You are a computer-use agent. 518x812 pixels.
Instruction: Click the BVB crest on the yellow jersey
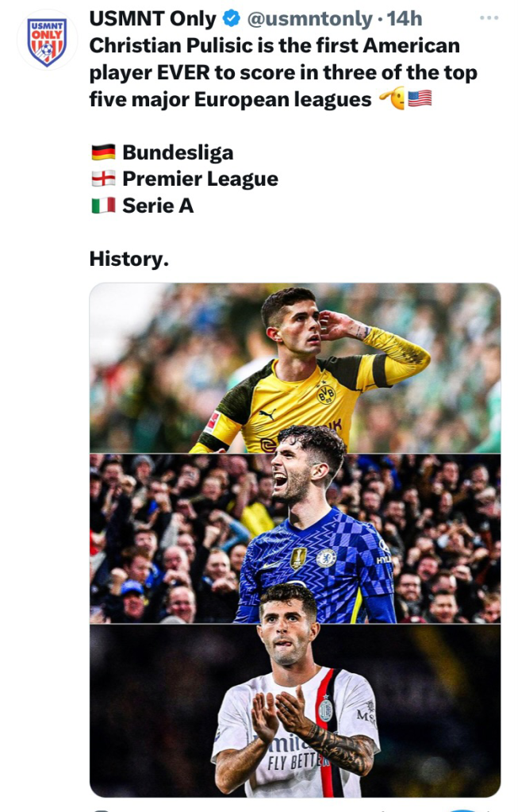(325, 393)
